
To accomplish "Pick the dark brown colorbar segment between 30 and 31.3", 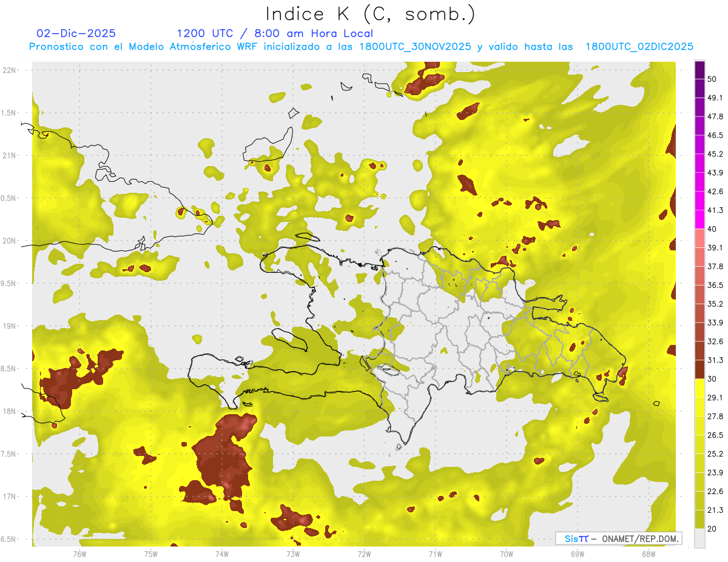I will point(699,369).
